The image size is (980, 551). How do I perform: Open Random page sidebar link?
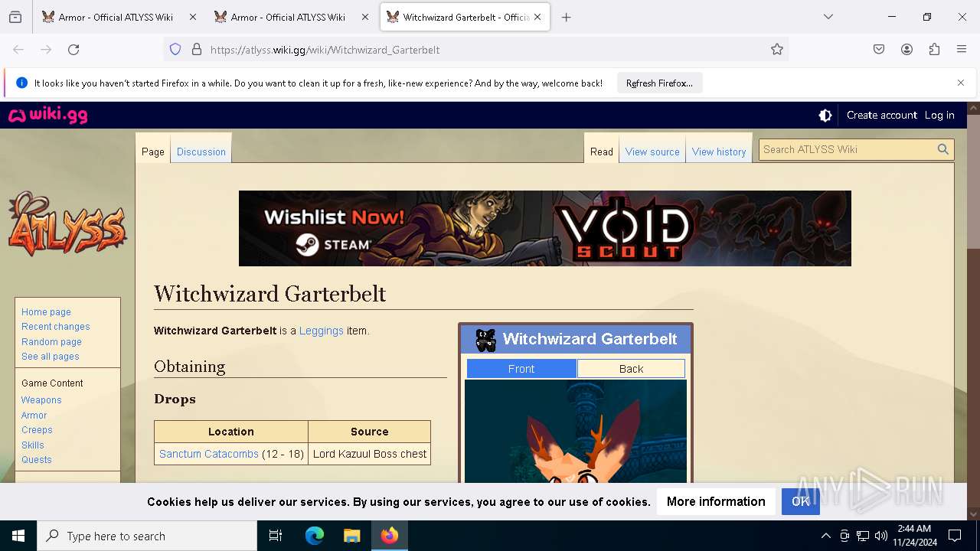point(51,342)
